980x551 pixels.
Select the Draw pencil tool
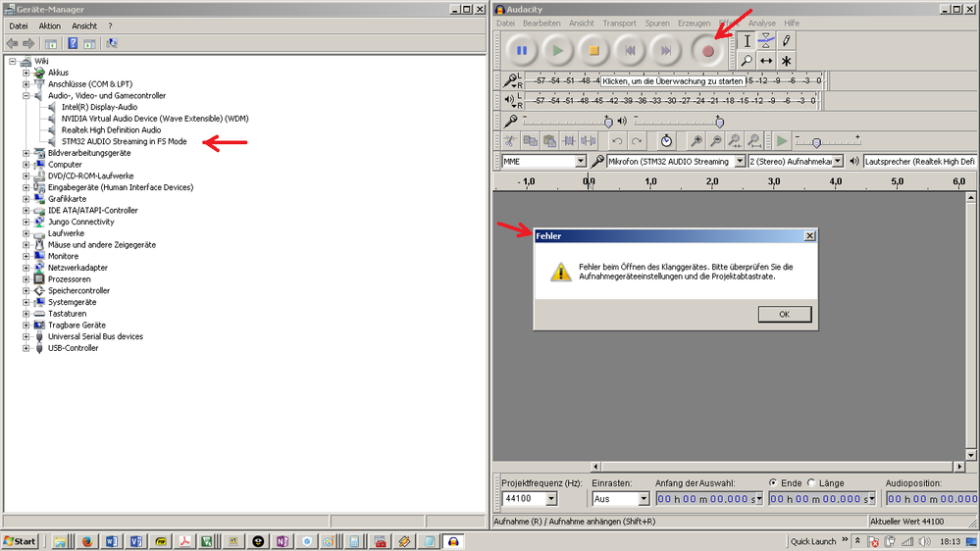(786, 41)
